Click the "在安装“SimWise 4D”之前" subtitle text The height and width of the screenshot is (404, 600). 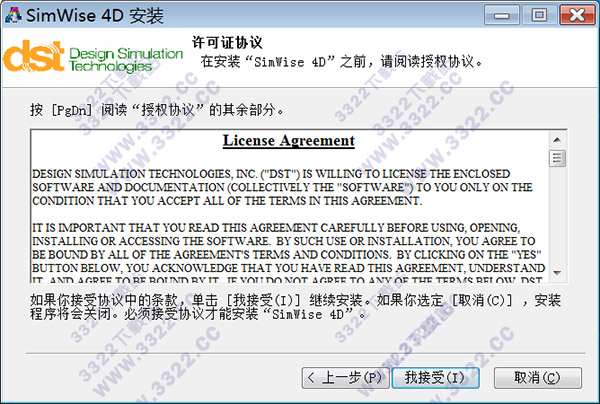[x=341, y=62]
